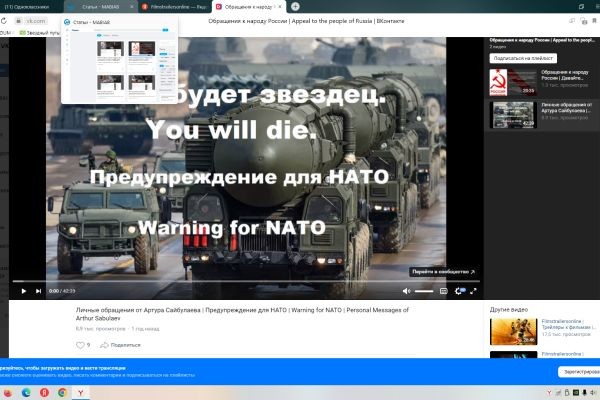Click 'Подписаться на плейлист' button

(x=523, y=58)
